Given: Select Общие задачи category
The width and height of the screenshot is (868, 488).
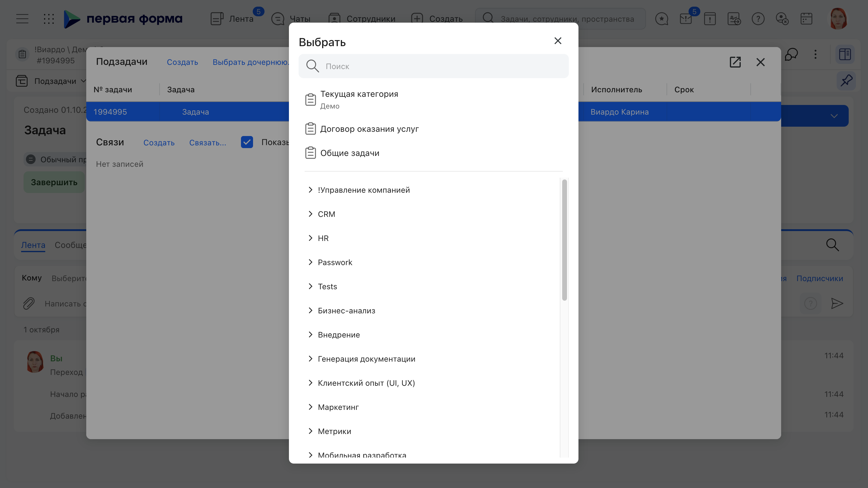Looking at the screenshot, I should pos(433,153).
